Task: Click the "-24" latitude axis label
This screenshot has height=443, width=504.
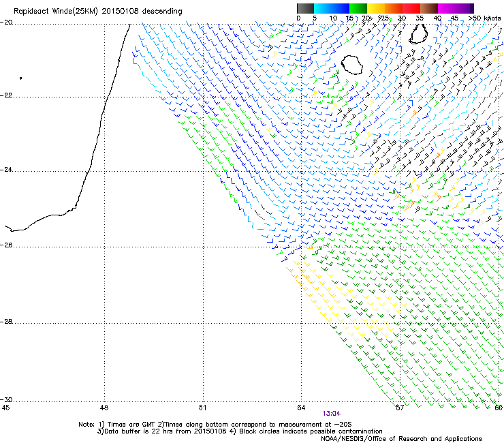Action: [x=7, y=169]
